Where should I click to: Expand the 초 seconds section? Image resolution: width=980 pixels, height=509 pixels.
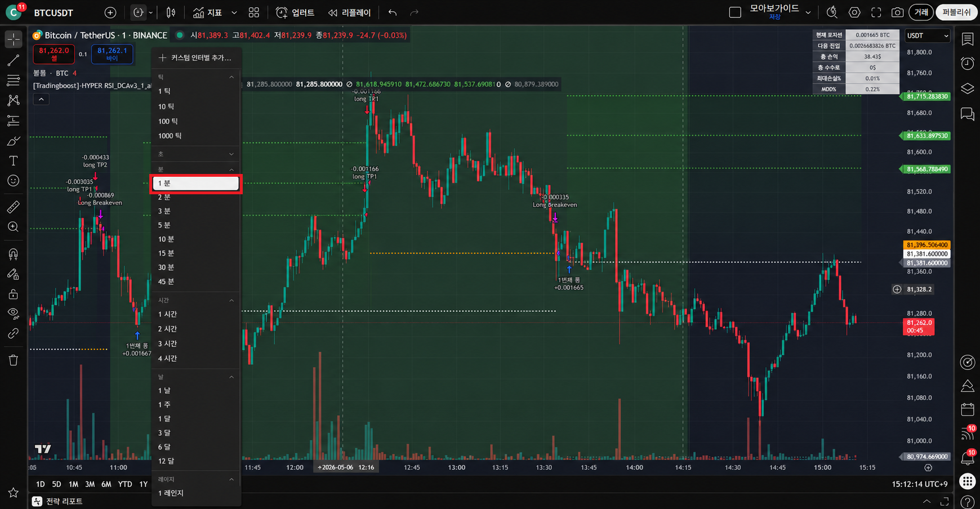click(231, 154)
